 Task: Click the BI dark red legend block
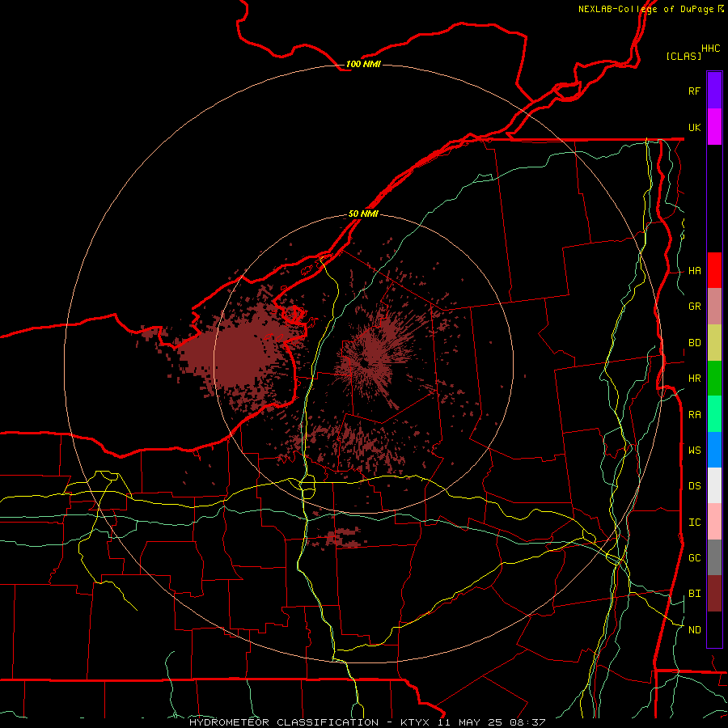714,594
